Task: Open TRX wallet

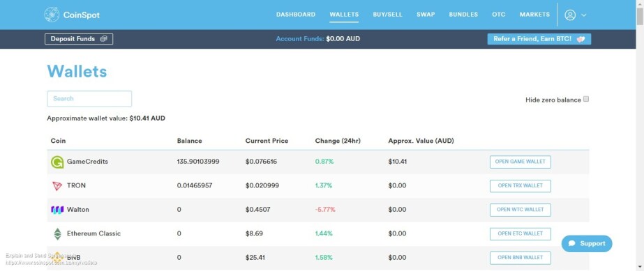Action: coord(521,186)
